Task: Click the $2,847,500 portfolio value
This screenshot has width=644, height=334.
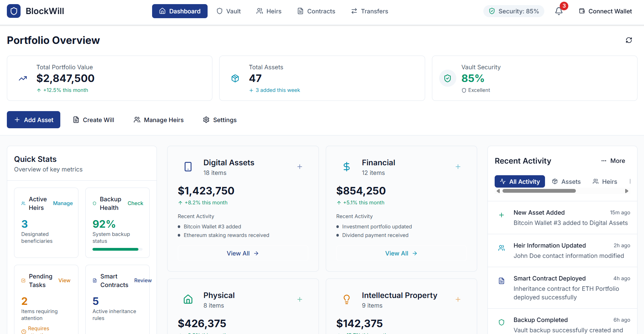Action: click(65, 78)
